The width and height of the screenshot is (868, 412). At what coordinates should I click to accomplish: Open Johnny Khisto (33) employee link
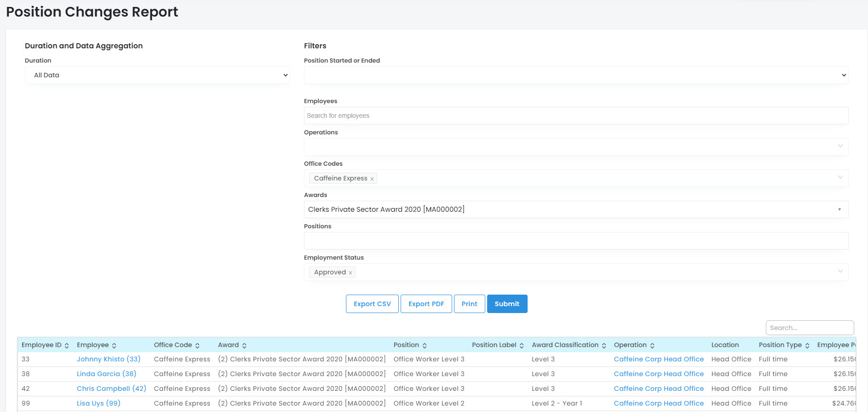pyautogui.click(x=109, y=359)
